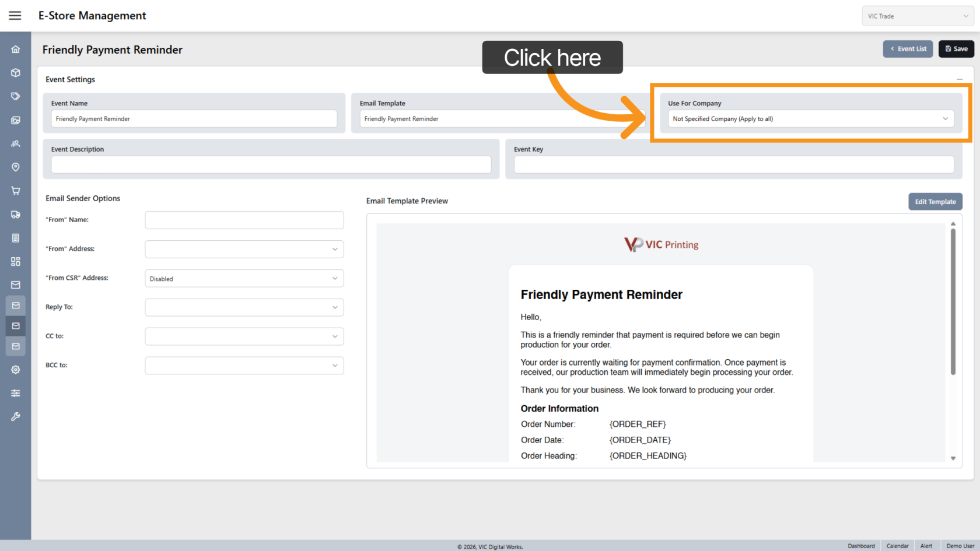Click the wrench tools sidebar icon
Image resolution: width=980 pixels, height=551 pixels.
click(x=16, y=417)
